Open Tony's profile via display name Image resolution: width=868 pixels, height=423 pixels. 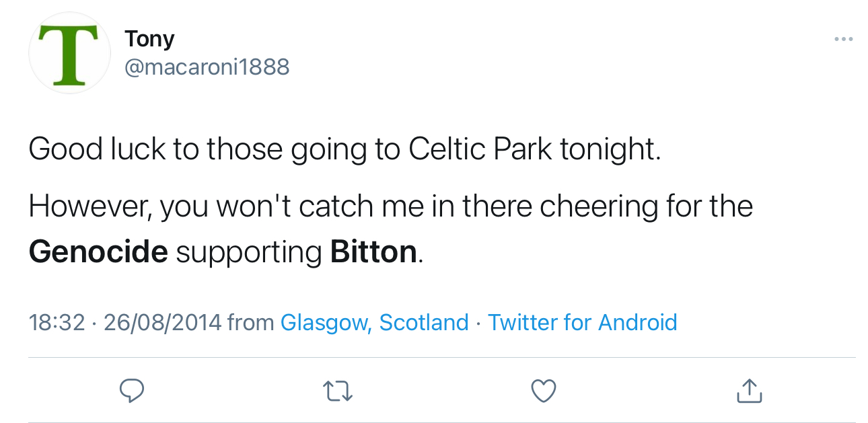pos(149,38)
